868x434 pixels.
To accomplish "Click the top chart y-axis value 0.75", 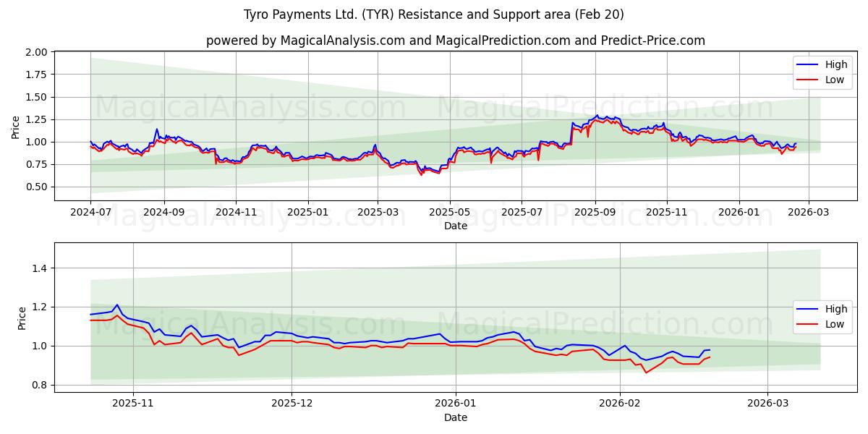I will (x=36, y=164).
